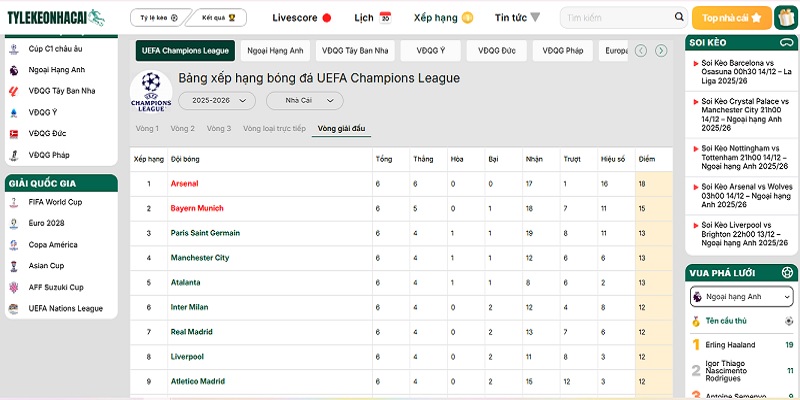The height and width of the screenshot is (400, 800).
Task: Click the Bundesliga icon for VĐQG Đức
Action: 14,134
